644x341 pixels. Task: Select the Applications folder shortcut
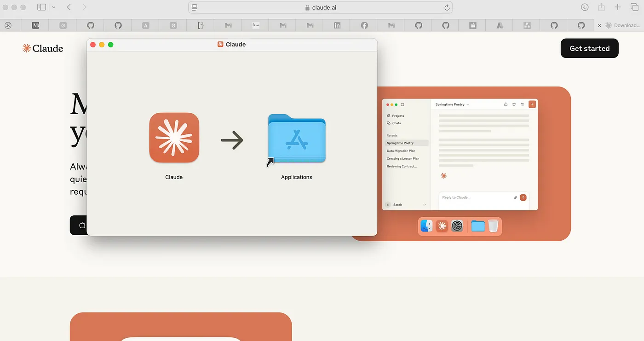point(297,139)
